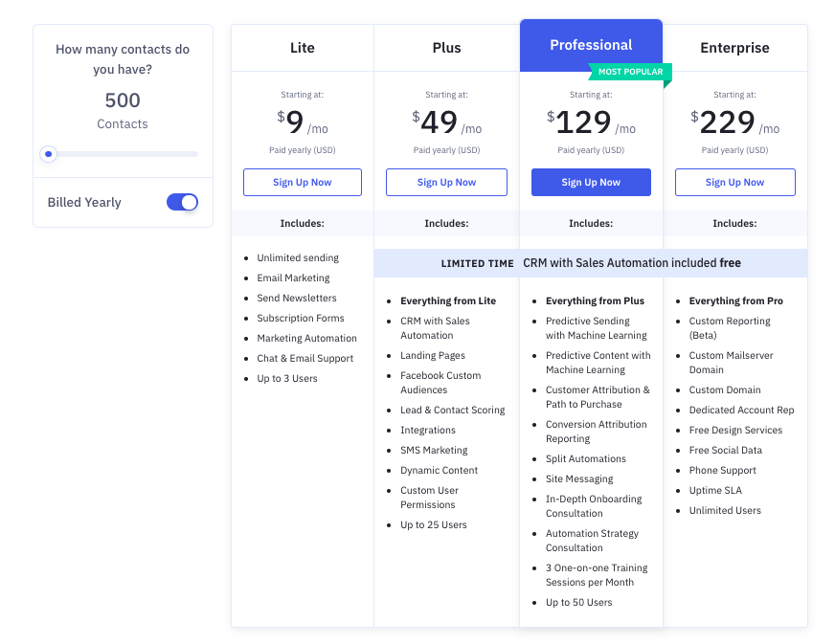The image size is (835, 644).
Task: Click Sign Up Now for Lite plan
Action: (x=303, y=182)
